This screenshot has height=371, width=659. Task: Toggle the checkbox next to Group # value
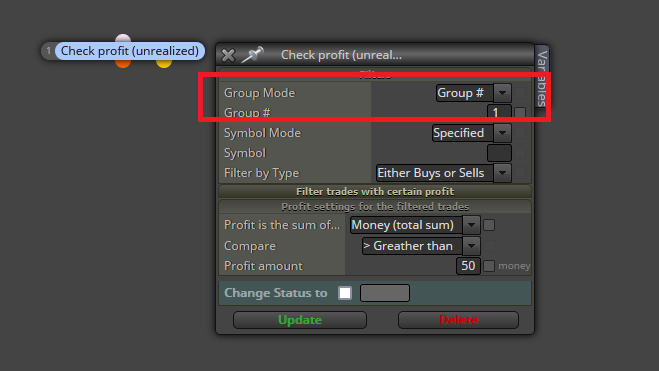tap(520, 113)
